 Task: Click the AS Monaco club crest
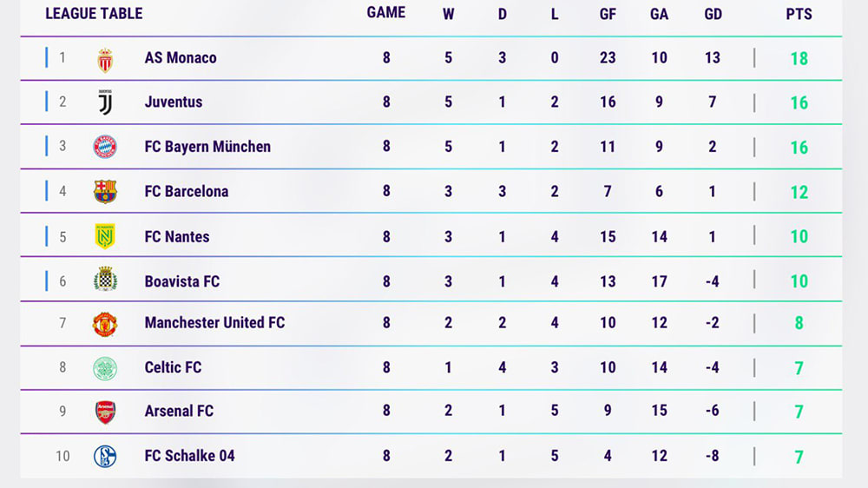(105, 60)
